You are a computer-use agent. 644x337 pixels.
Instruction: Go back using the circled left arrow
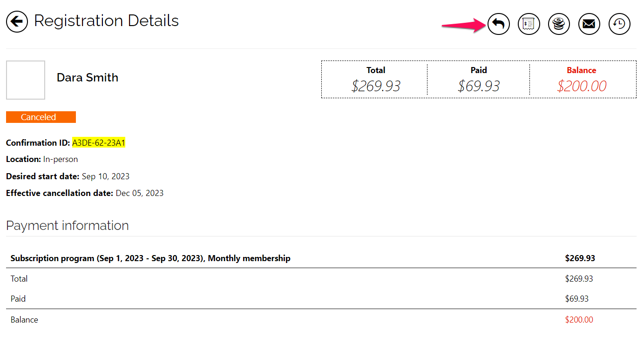tap(17, 21)
